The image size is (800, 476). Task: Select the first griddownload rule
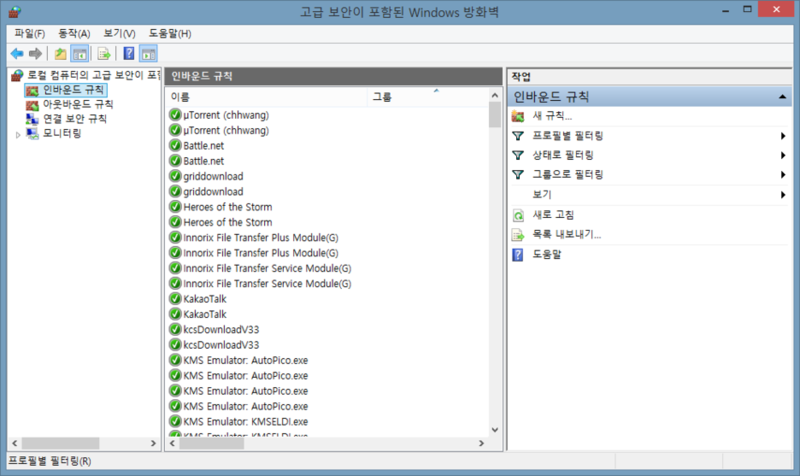(x=213, y=176)
